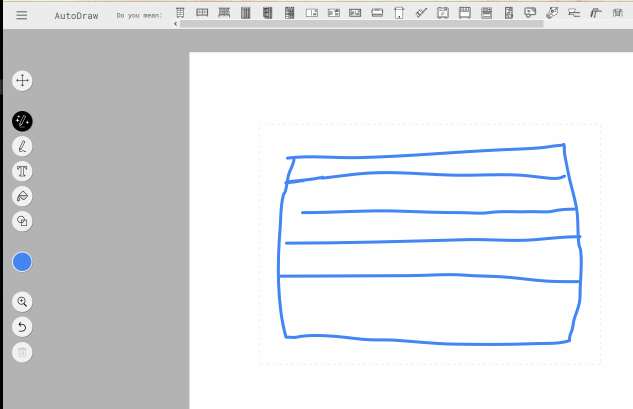Select the freehand Draw pencil tool
The height and width of the screenshot is (409, 633).
coord(22,146)
